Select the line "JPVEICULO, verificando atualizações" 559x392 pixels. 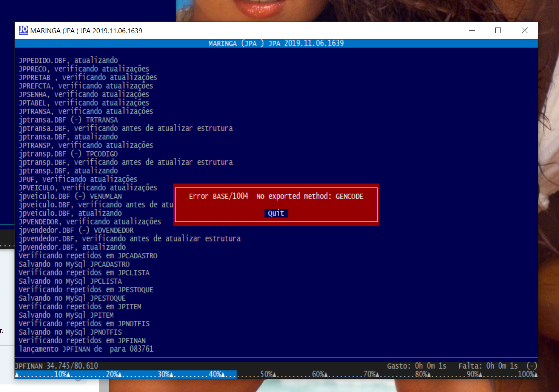(88, 188)
